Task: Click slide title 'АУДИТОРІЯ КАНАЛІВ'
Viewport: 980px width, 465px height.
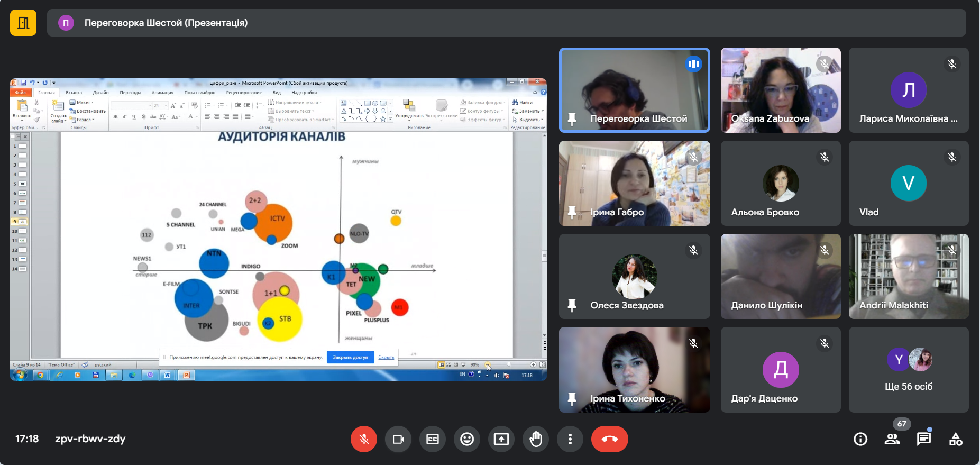Action: [x=281, y=137]
